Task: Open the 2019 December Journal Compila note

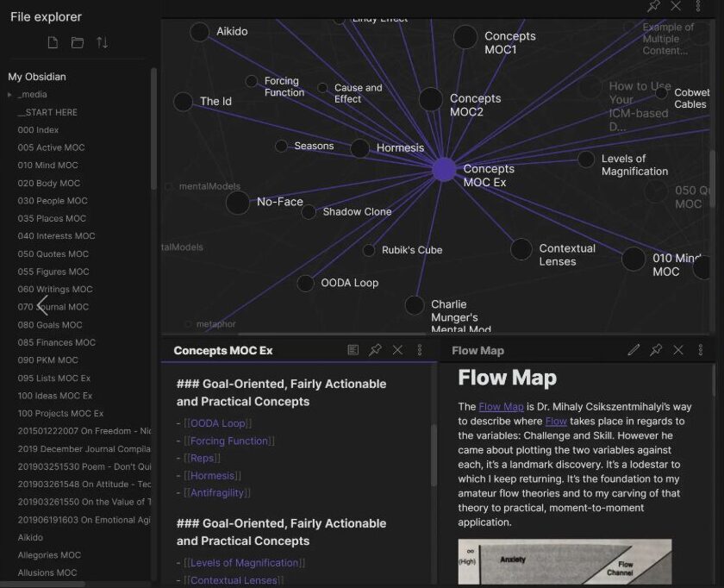Action: (84, 448)
